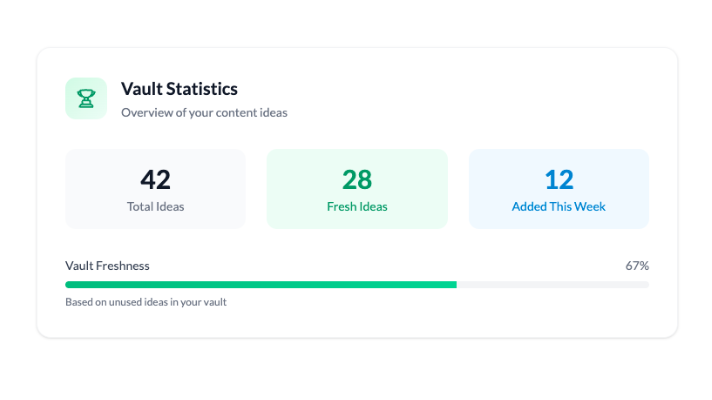Click the green filled progress bar portion
The height and width of the screenshot is (400, 712).
261,285
